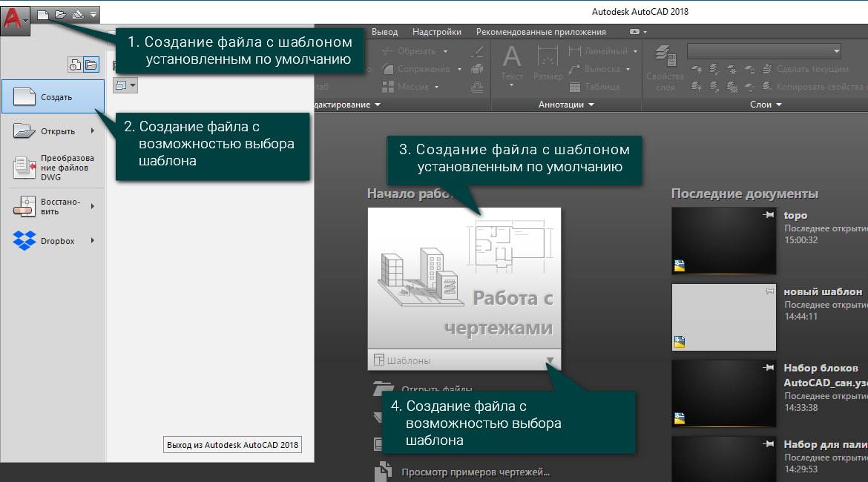Show open documents icon in application menu
Screen dimensions: 868x482
coord(91,65)
